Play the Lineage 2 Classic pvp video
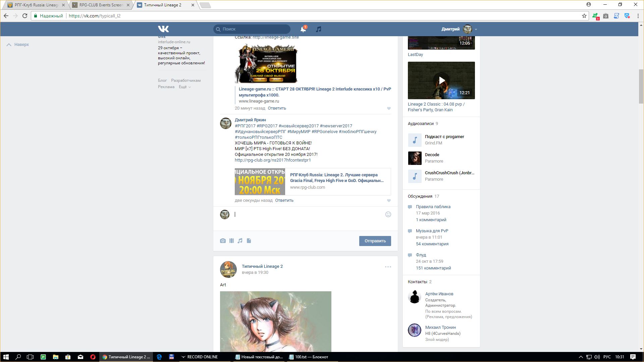Image resolution: width=644 pixels, height=362 pixels. (x=441, y=80)
